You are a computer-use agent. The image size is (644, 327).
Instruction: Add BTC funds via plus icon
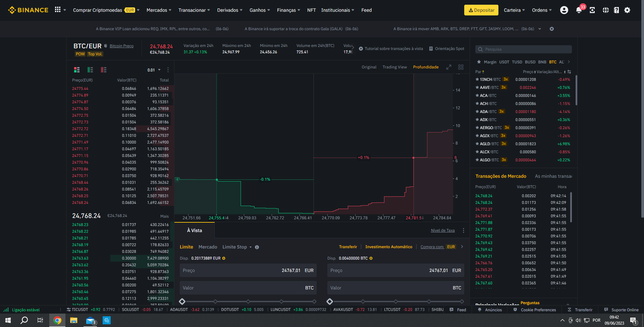pos(371,258)
